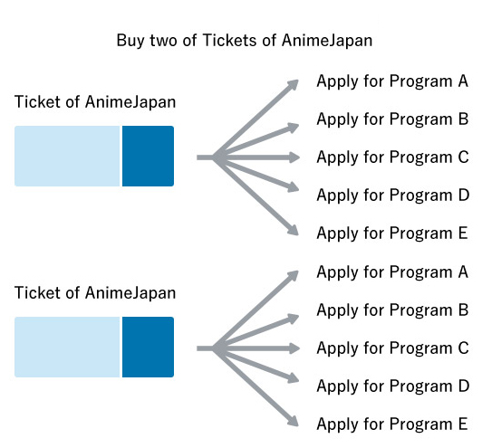The height and width of the screenshot is (448, 482).
Task: Select the second 'Apply for Program B' text
Action: pyautogui.click(x=392, y=310)
